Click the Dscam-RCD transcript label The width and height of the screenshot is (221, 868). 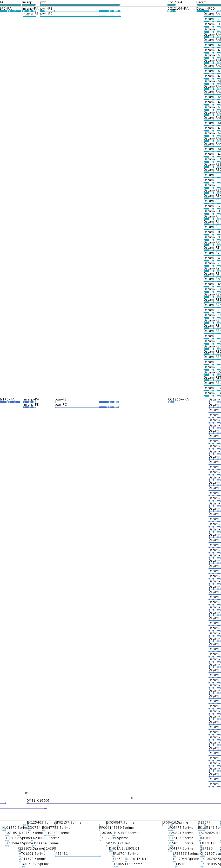205,8
